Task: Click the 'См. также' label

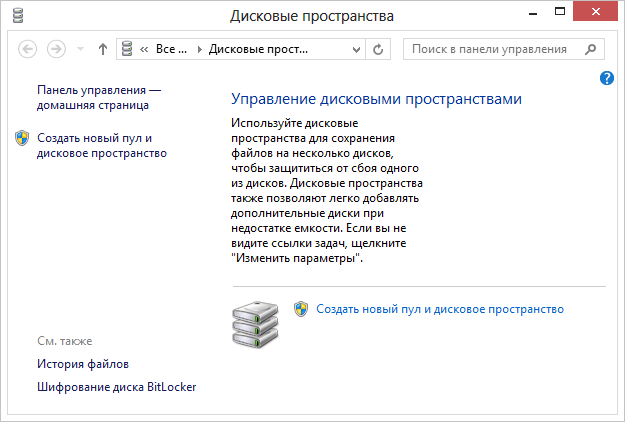Action: point(65,341)
